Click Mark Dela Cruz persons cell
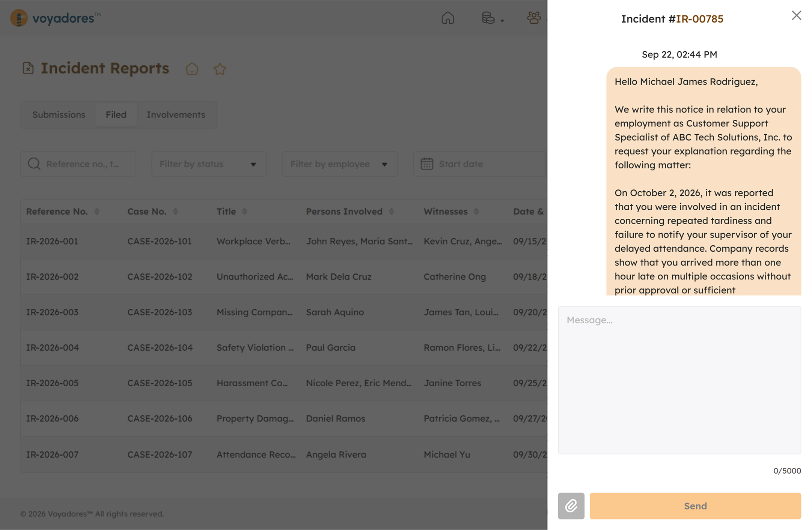Viewport: 812px width, 530px height. (339, 277)
